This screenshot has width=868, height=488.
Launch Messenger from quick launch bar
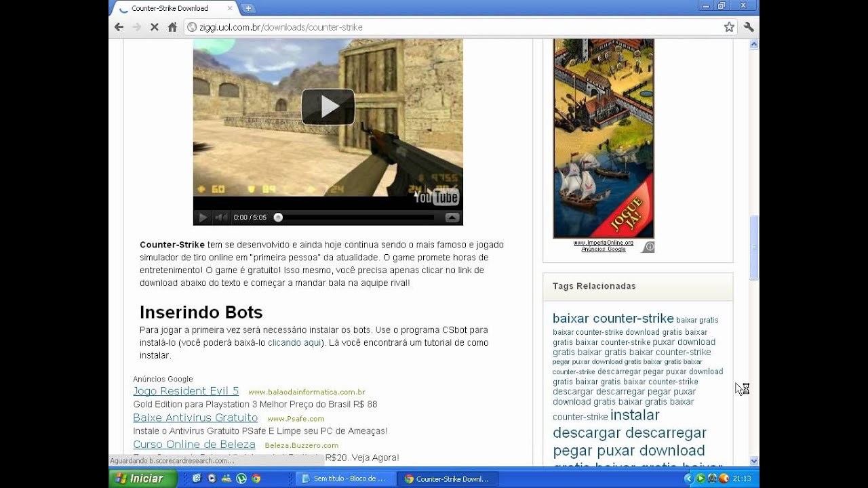(x=226, y=479)
